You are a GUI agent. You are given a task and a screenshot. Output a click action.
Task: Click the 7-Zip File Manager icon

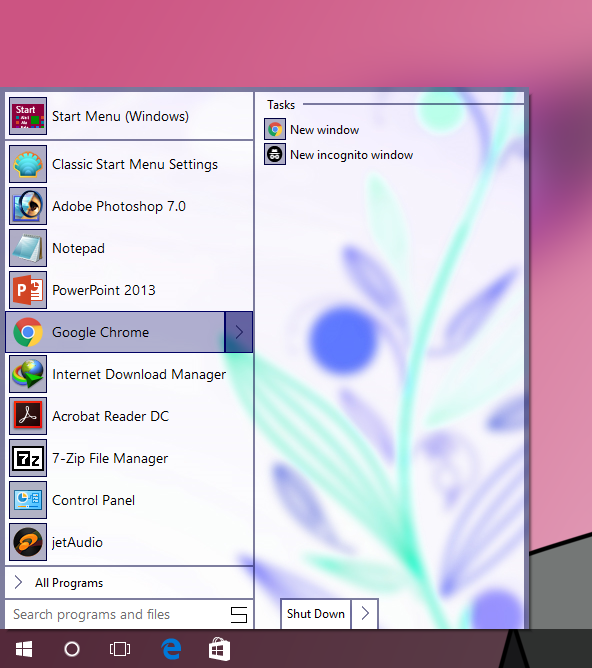pos(28,458)
